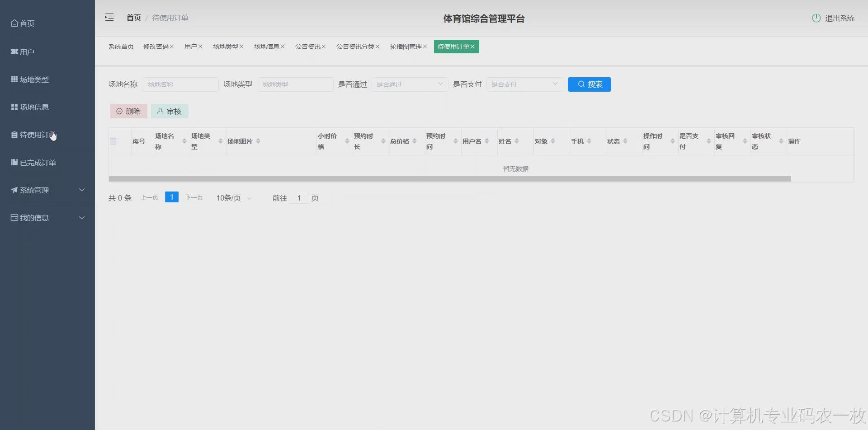The height and width of the screenshot is (430, 868).
Task: Collapse the sidebar with the hamburger icon
Action: point(109,17)
